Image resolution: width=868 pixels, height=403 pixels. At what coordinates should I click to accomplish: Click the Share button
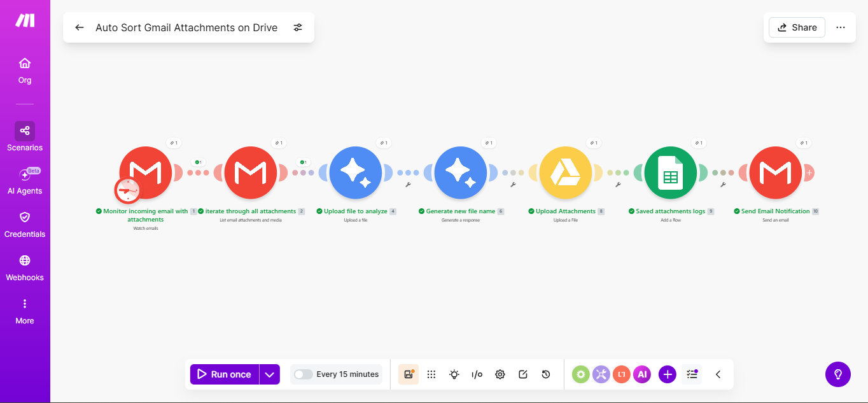coord(797,27)
